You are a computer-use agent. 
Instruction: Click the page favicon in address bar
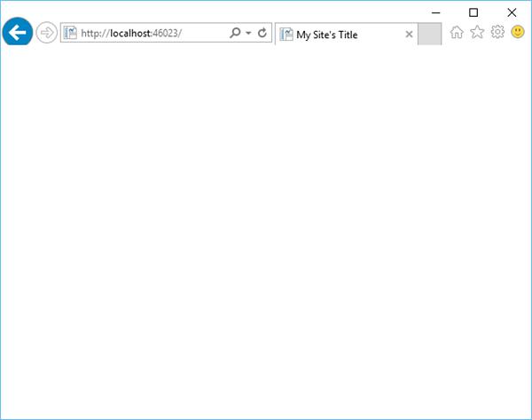pyautogui.click(x=70, y=33)
